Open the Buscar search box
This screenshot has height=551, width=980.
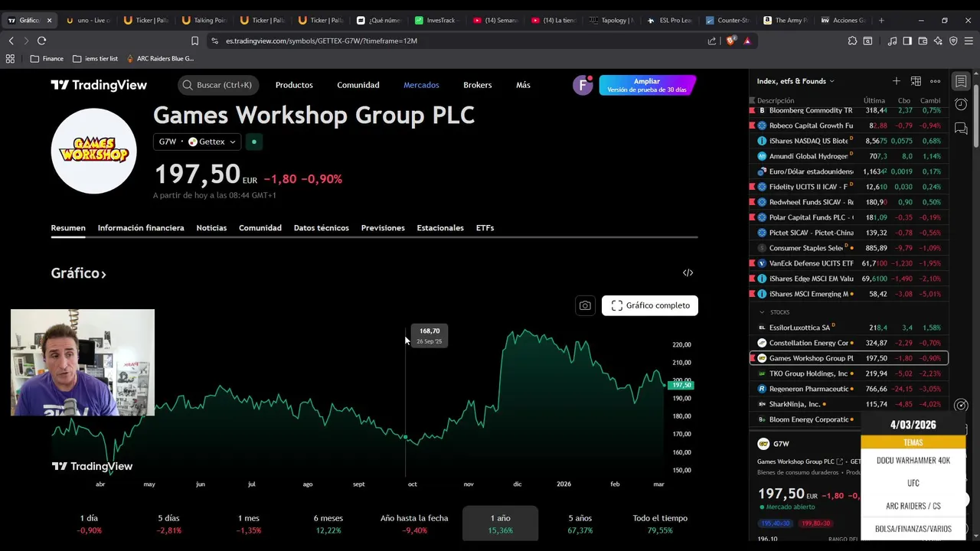[x=218, y=85]
